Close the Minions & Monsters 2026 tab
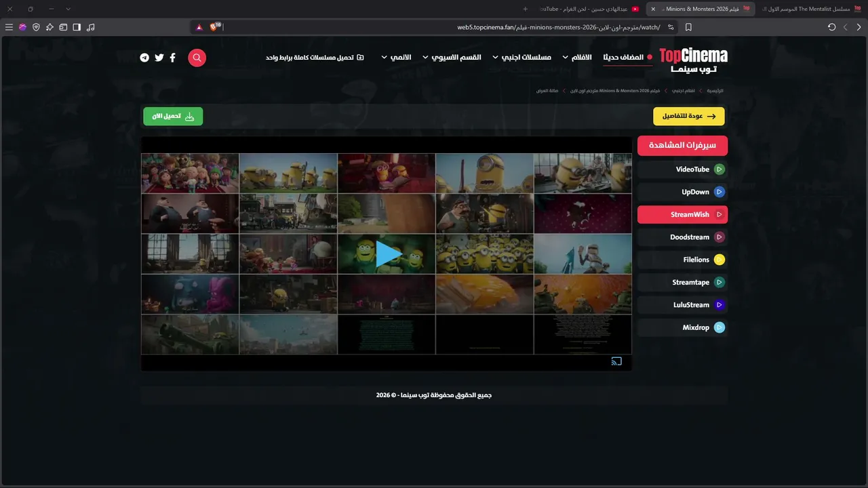The height and width of the screenshot is (488, 868). (x=653, y=9)
